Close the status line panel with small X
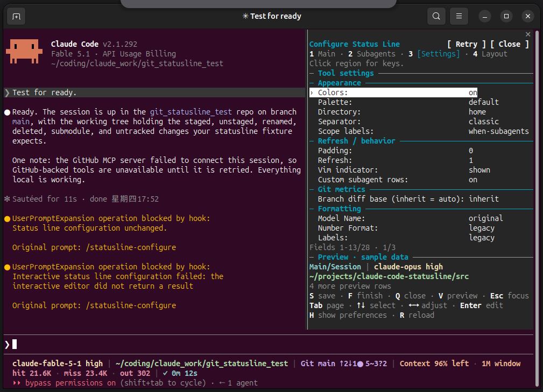 pos(528,34)
